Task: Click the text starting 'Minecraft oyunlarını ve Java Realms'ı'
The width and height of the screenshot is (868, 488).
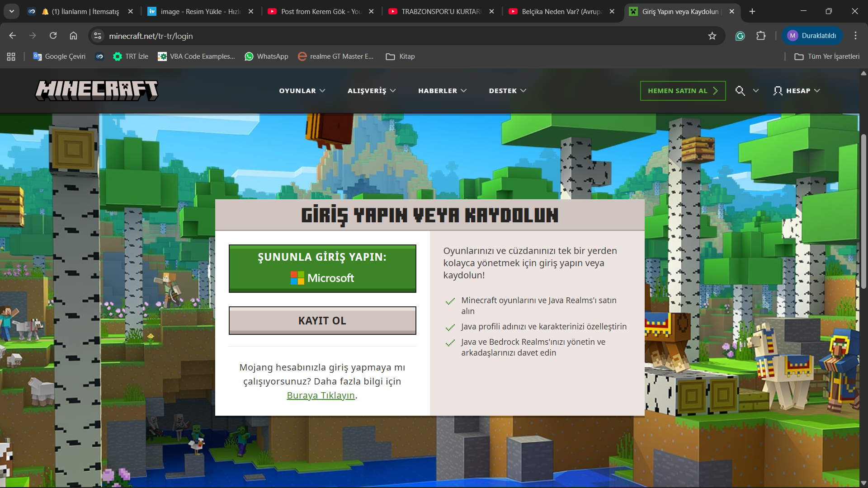Action: point(539,306)
